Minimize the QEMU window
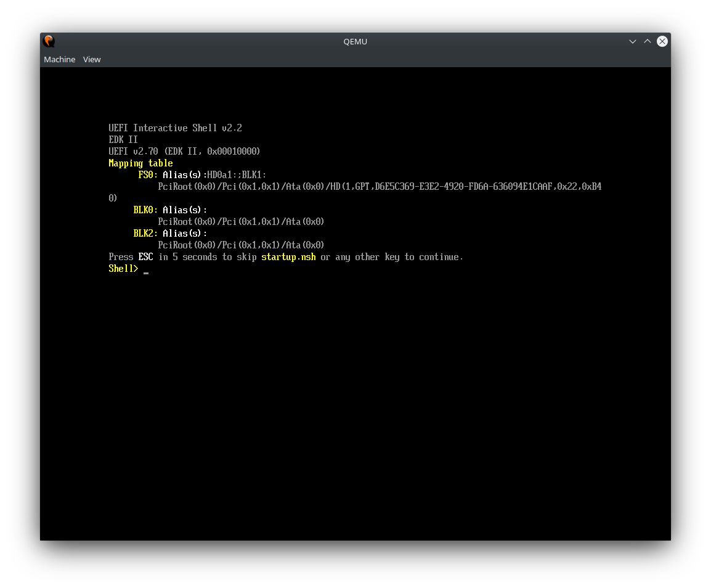The height and width of the screenshot is (588, 711). coord(633,41)
